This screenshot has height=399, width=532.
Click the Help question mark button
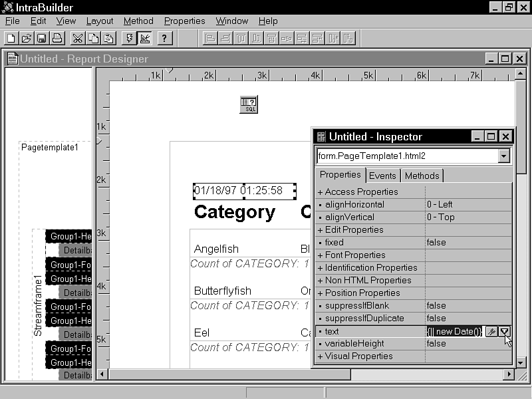(x=165, y=38)
